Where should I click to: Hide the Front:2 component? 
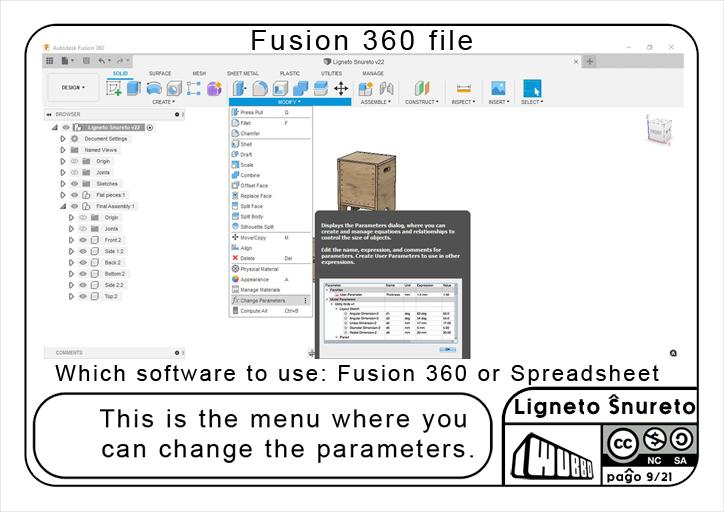pos(83,240)
